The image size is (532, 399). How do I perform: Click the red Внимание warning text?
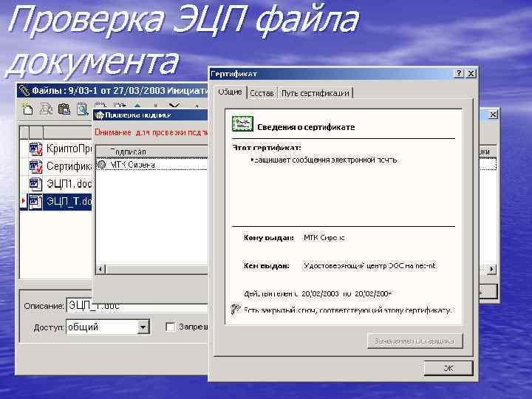click(x=151, y=133)
